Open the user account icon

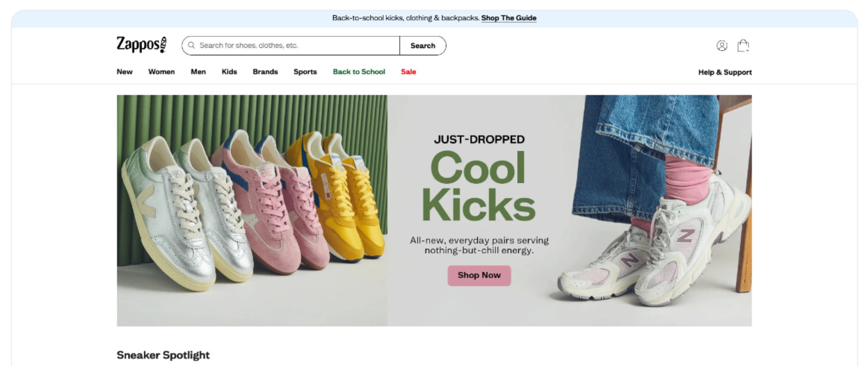(x=722, y=46)
